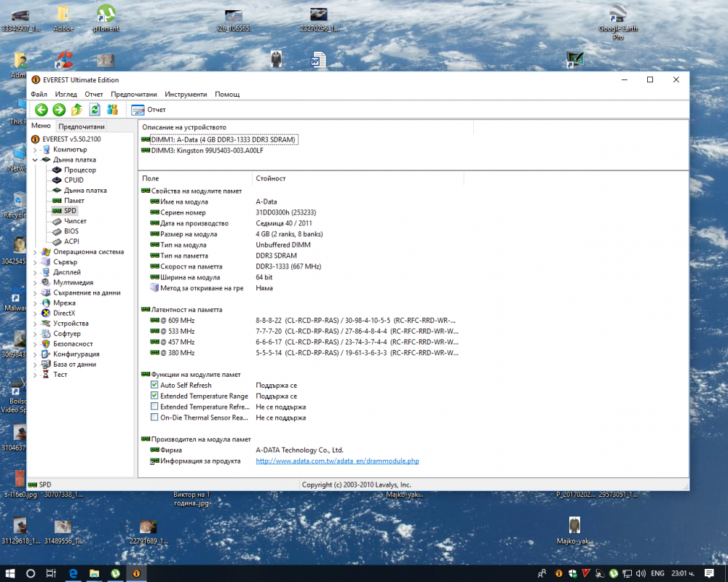Toggle Auto Self Refresh checkbox
This screenshot has height=582, width=728.
click(x=154, y=385)
